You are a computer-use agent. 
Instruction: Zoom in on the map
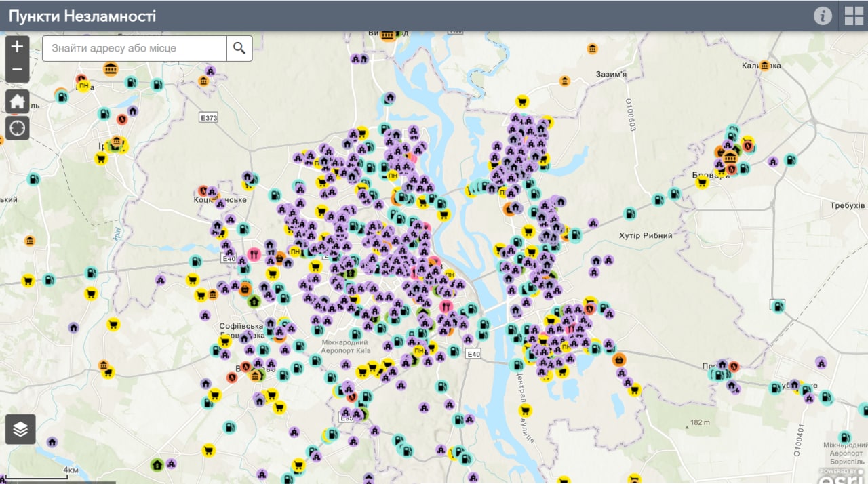(18, 47)
